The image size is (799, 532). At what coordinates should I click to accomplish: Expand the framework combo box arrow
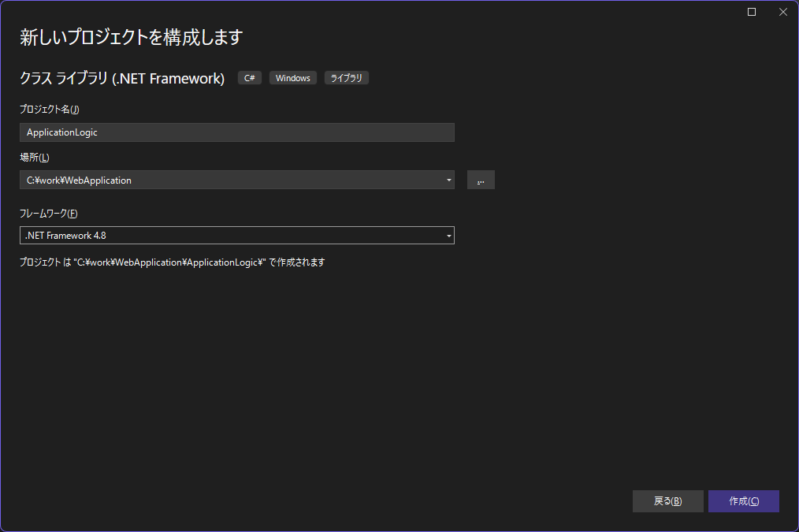tap(448, 235)
